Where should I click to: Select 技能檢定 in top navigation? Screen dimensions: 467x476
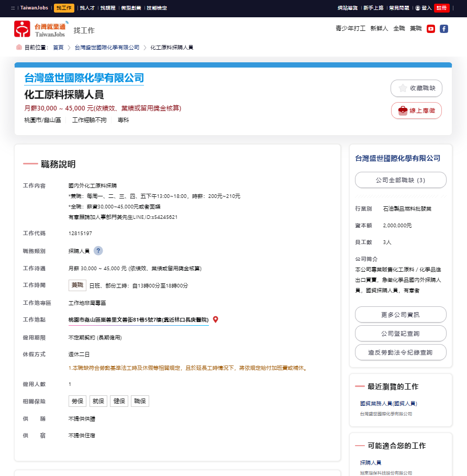point(157,8)
